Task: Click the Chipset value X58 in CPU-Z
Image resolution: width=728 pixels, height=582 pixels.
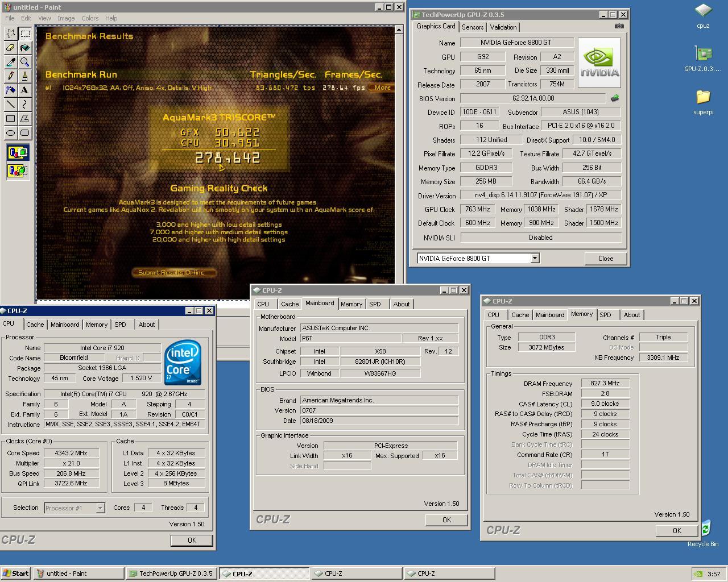Action: (380, 351)
